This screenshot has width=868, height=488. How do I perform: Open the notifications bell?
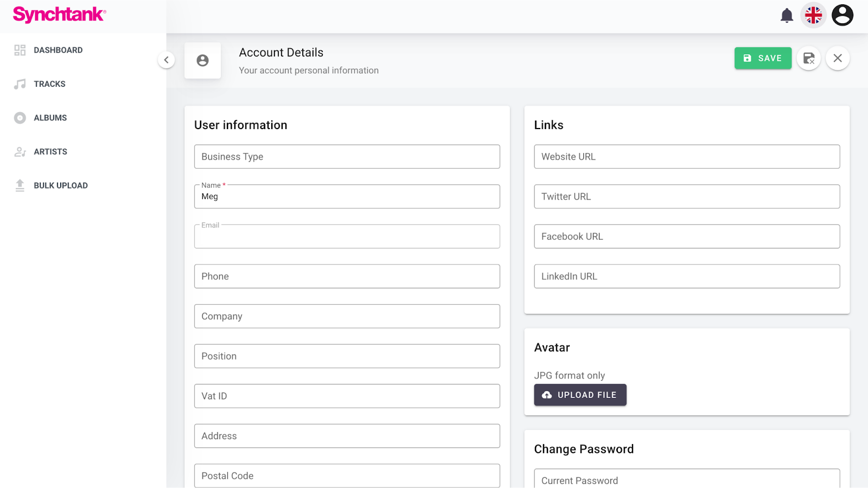coord(787,15)
